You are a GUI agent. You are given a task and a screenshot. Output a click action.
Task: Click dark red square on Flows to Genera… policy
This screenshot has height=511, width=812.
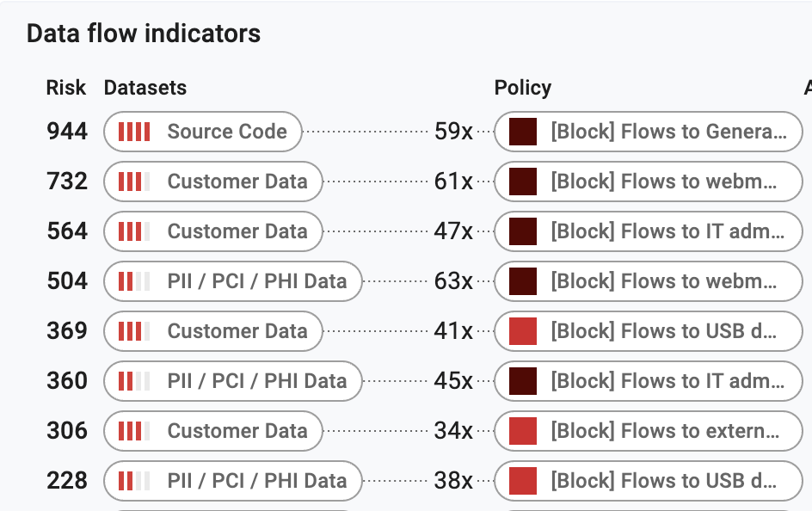tap(523, 132)
